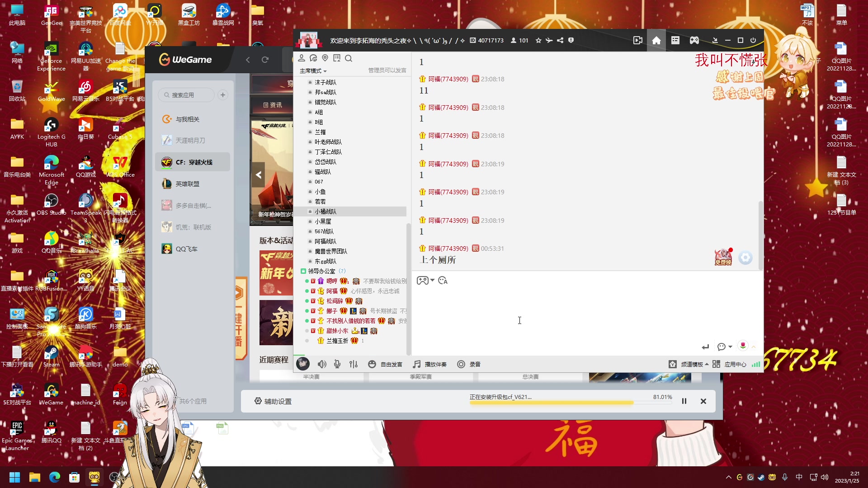868x488 pixels.
Task: Mute the YY speaker output
Action: (322, 364)
